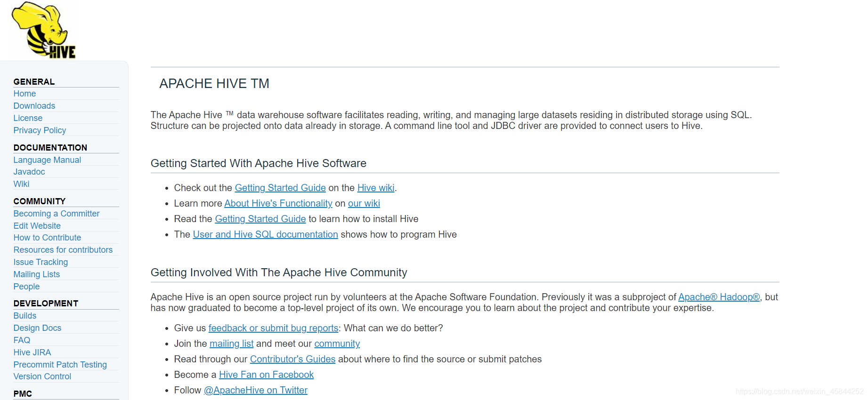
Task: Click 'Getting Started With Apache Hive Software' heading
Action: coord(259,163)
